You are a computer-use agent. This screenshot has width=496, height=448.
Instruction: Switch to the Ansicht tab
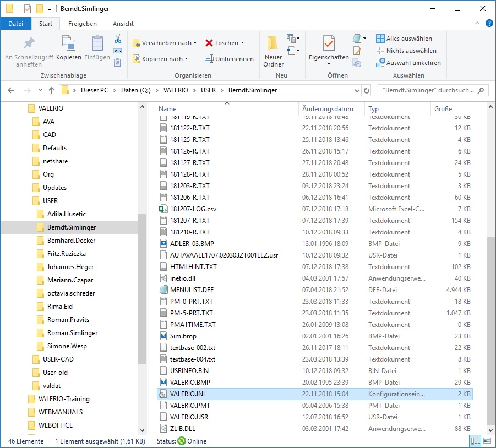123,24
